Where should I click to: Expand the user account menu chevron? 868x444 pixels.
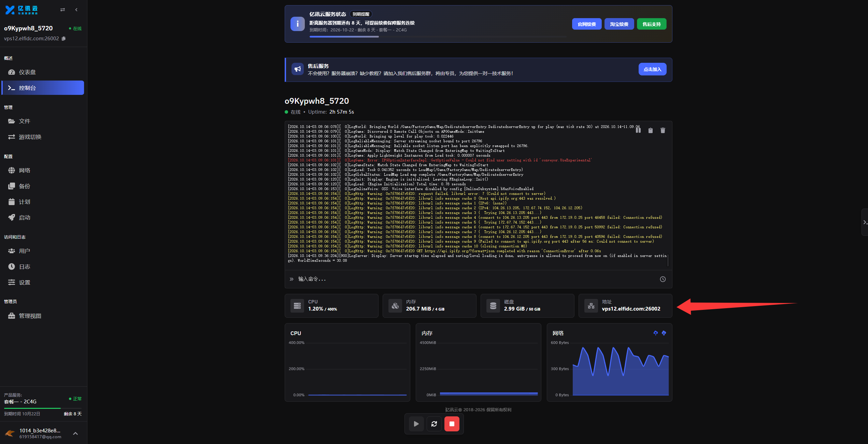point(75,433)
